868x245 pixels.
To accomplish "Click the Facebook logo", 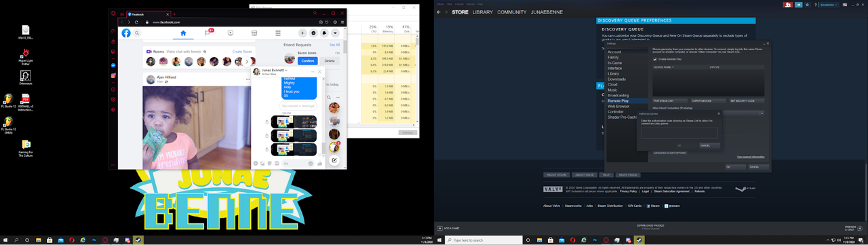I will 126,33.
